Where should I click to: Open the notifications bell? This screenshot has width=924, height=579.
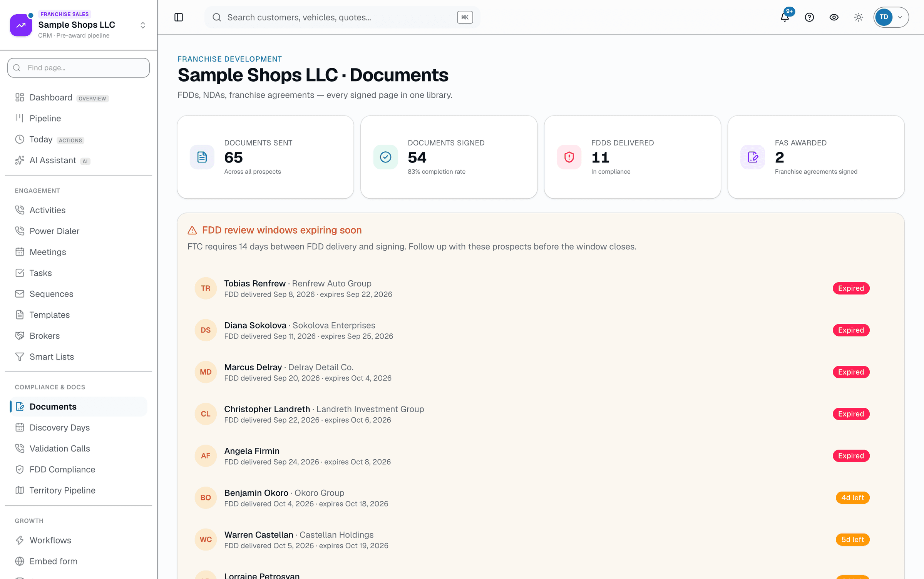[x=785, y=17]
